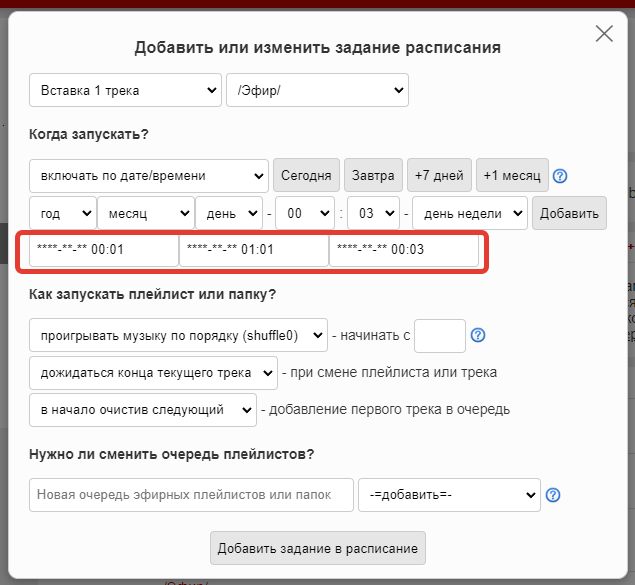This screenshot has height=585, width=635.
Task: Add seven days with +7 дней
Action: click(x=439, y=175)
